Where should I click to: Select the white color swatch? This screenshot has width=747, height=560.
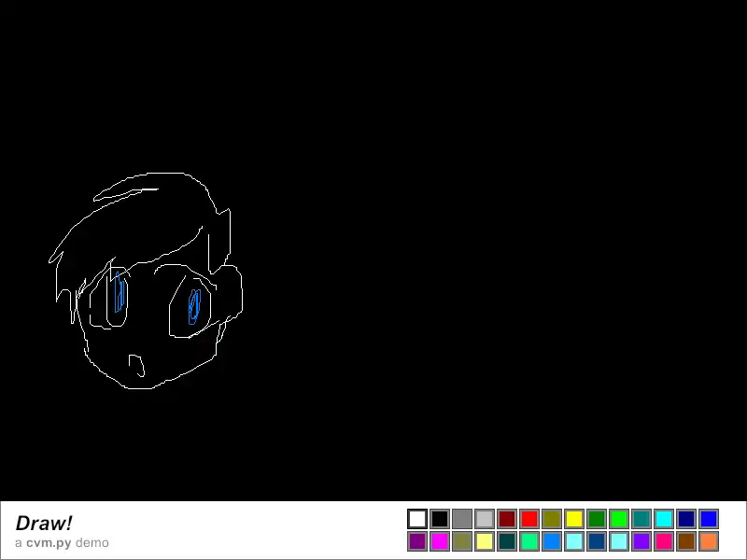coord(417,519)
